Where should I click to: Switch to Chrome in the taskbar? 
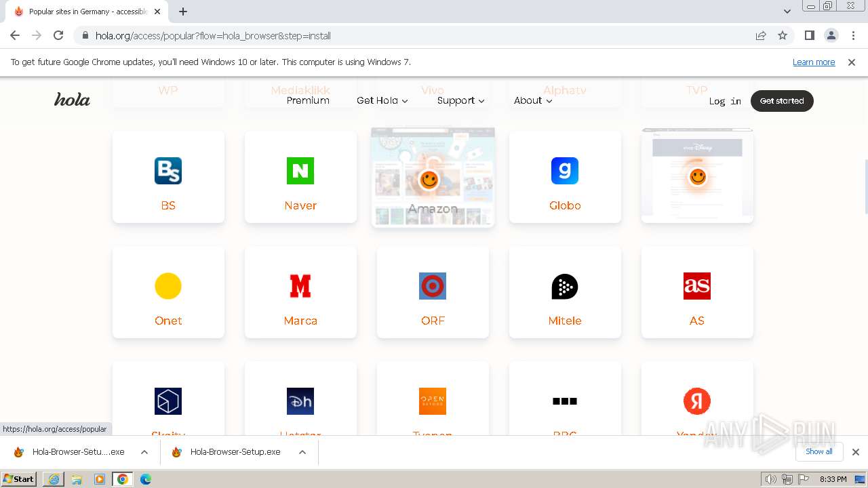[x=123, y=479]
